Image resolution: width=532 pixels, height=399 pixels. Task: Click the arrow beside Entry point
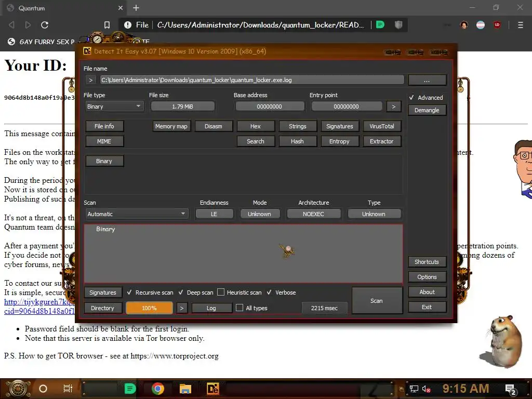[x=394, y=107]
